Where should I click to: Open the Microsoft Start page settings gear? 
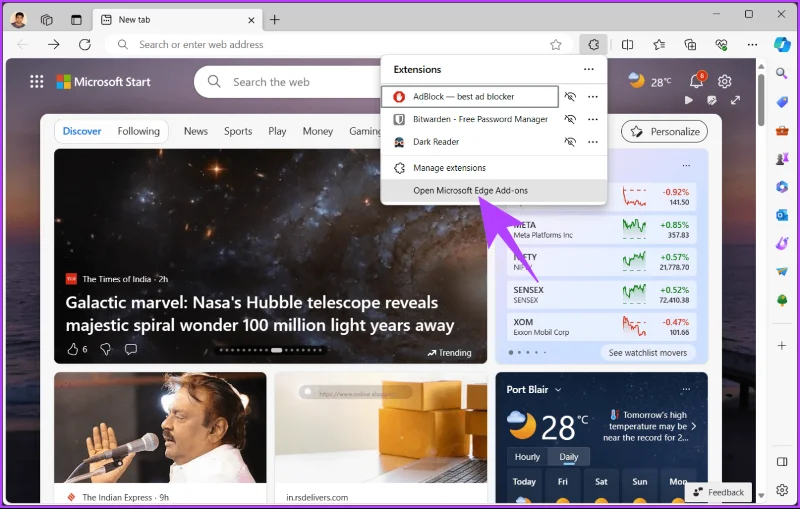pos(724,81)
